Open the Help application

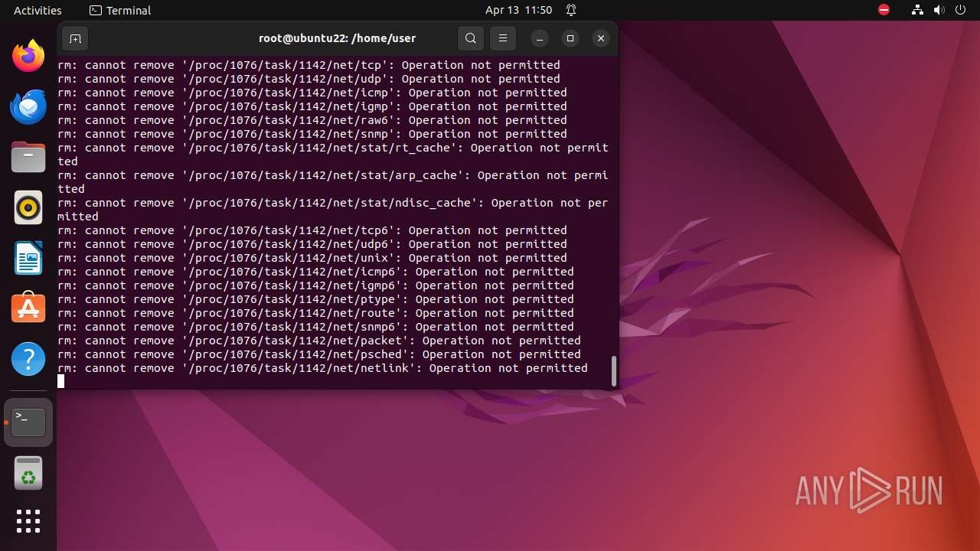tap(28, 359)
